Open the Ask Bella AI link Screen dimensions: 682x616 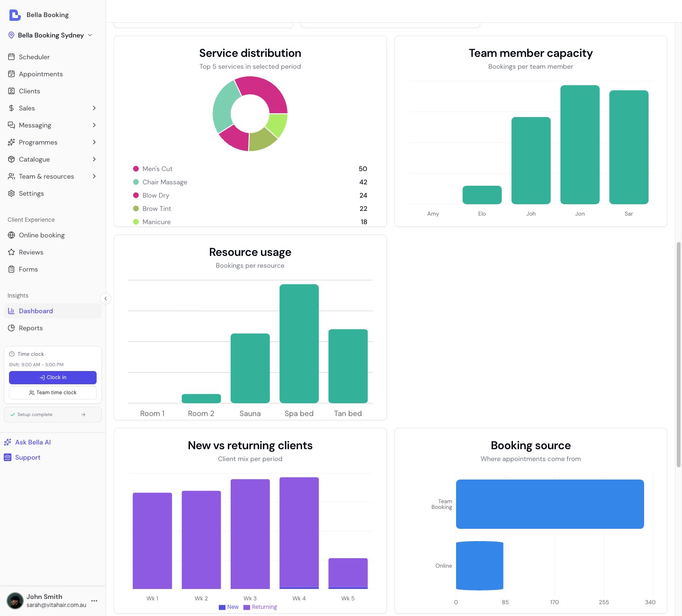click(x=27, y=442)
